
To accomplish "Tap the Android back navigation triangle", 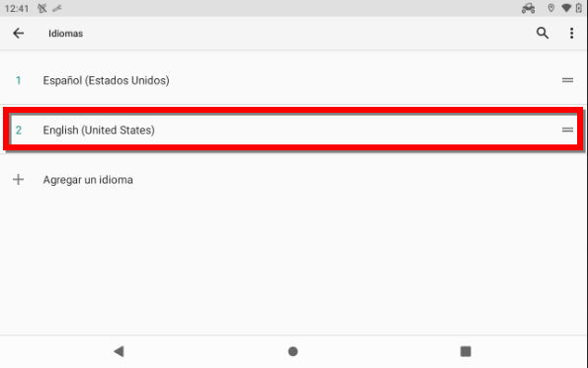I will (x=119, y=351).
